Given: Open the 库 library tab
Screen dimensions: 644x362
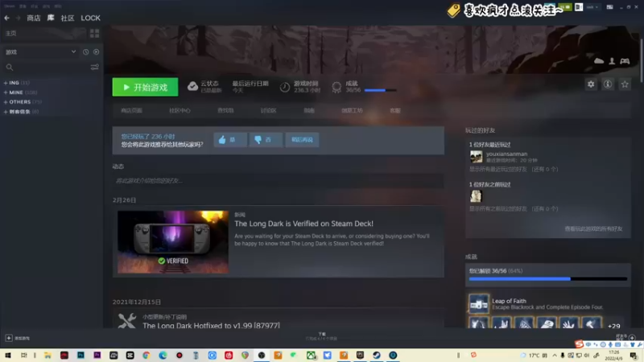Looking at the screenshot, I should point(51,18).
